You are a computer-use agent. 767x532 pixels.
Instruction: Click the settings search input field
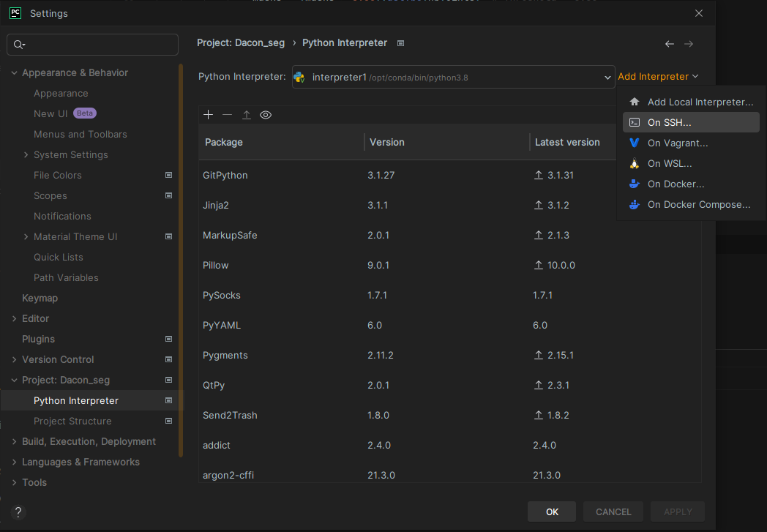pyautogui.click(x=92, y=45)
